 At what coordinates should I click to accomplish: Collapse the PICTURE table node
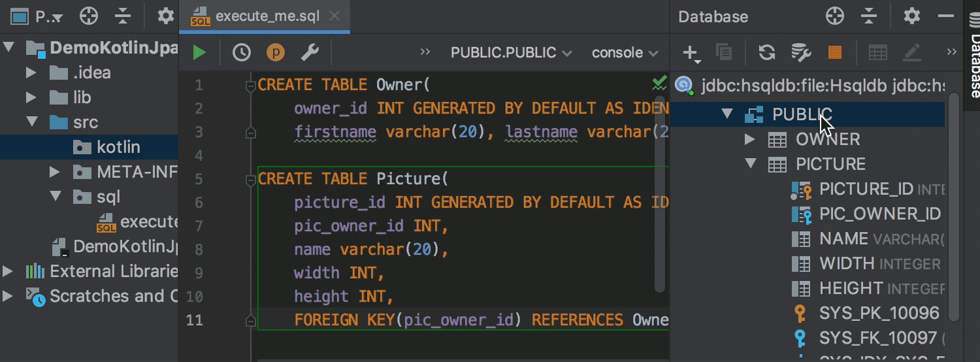pos(750,164)
